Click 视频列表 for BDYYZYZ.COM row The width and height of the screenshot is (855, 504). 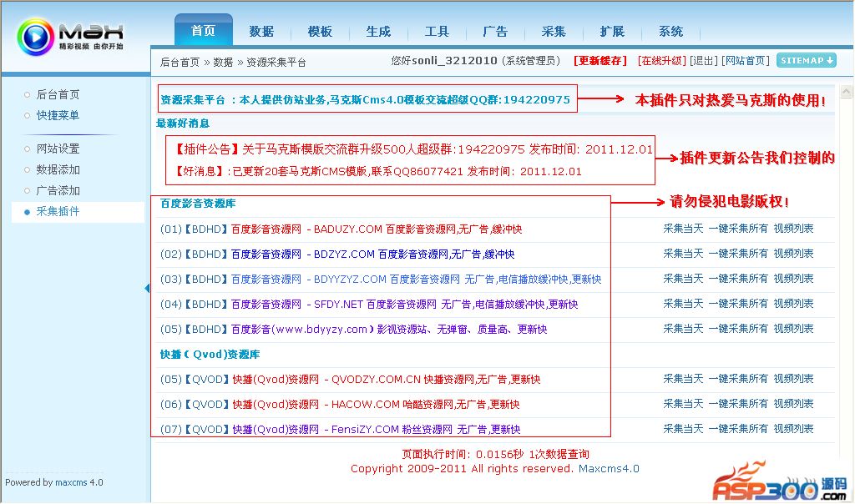793,279
